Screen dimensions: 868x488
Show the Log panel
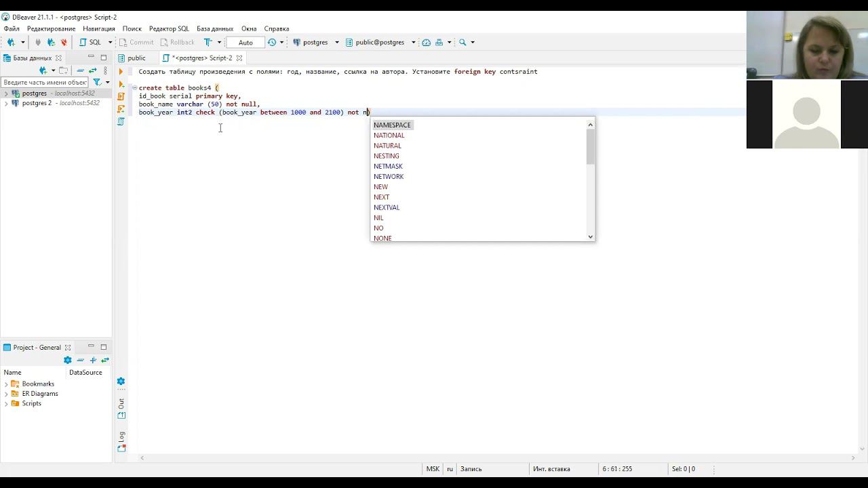[121, 441]
